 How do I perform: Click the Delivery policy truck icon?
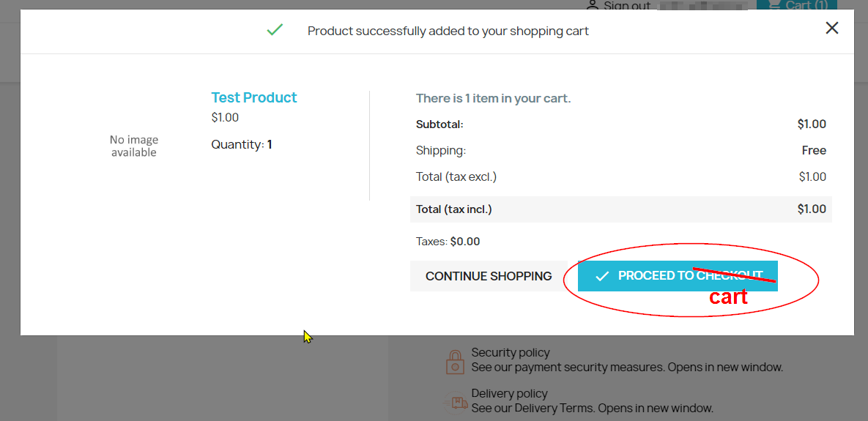click(455, 402)
